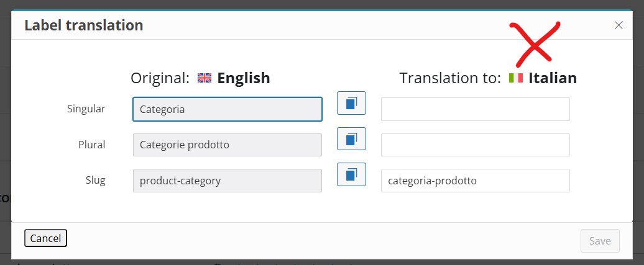Save the translated labels

pos(600,241)
